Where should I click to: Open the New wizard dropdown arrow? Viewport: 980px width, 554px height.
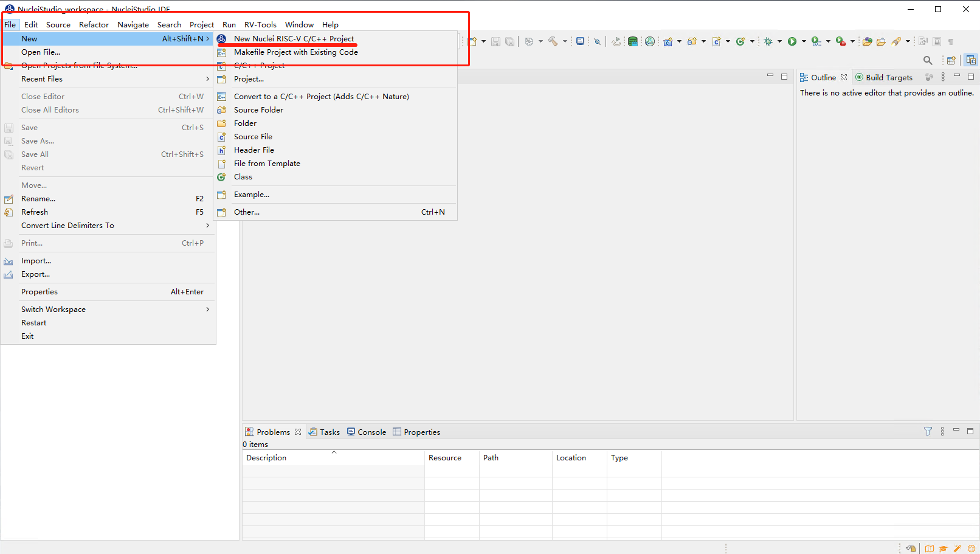pos(483,41)
